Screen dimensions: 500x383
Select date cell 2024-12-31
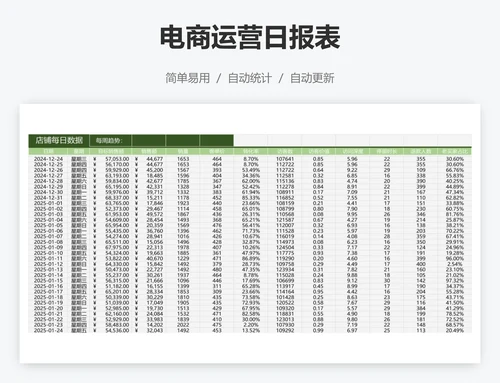pos(49,198)
